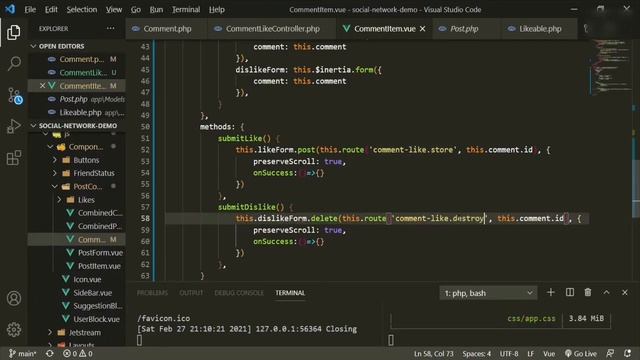Click the VS Code logo icon
Screen dimensions: 640x360
(x=10, y=9)
